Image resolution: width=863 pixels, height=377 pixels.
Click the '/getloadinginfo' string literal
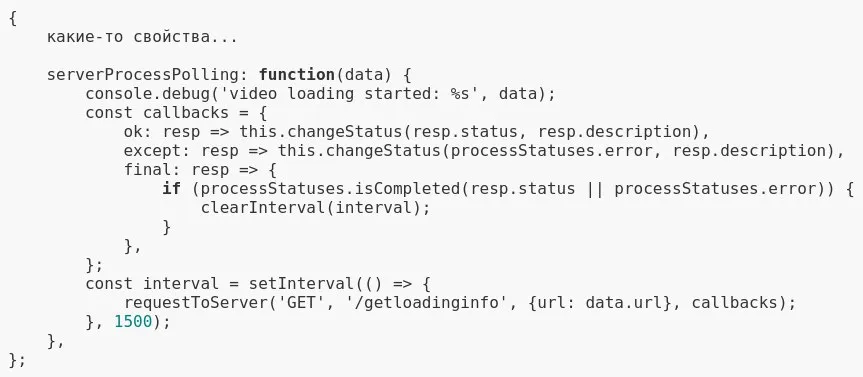coord(425,303)
